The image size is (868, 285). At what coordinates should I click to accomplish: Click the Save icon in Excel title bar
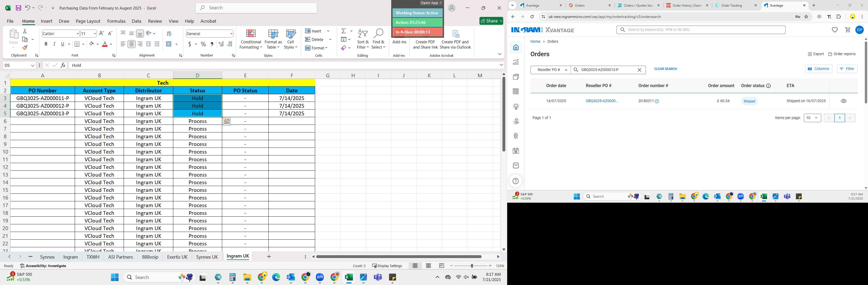pos(18,8)
